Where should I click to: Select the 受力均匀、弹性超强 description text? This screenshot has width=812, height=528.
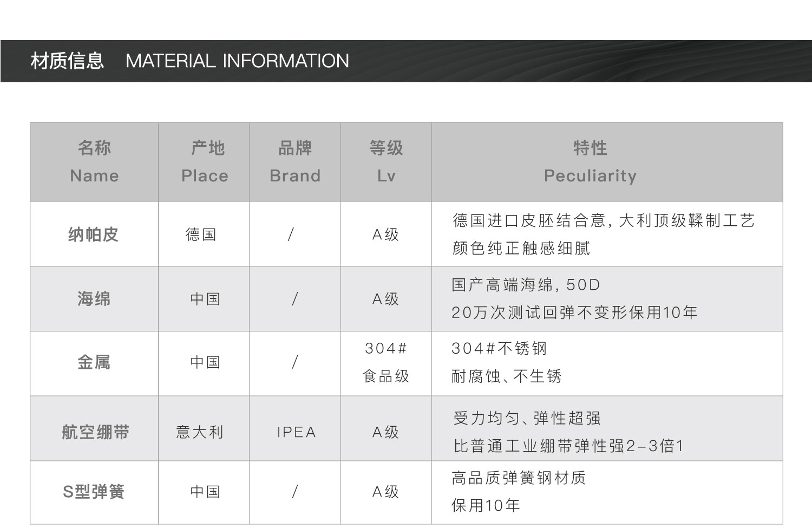(x=527, y=418)
